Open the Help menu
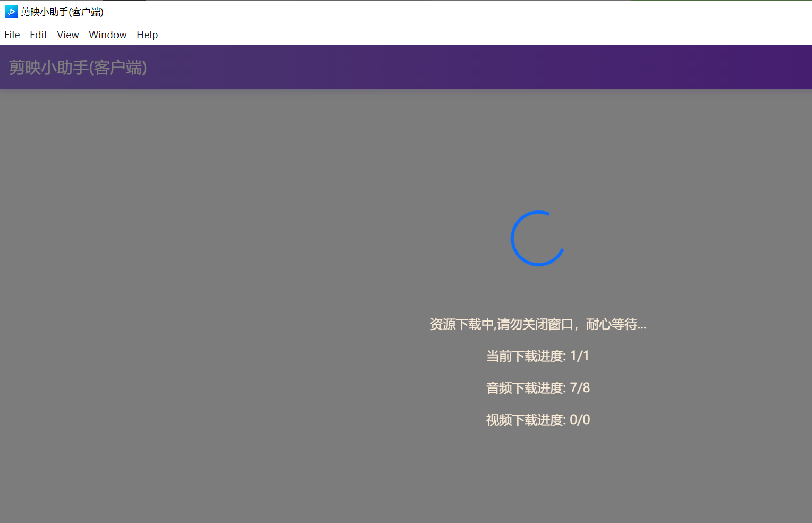The height and width of the screenshot is (523, 812). coord(147,35)
